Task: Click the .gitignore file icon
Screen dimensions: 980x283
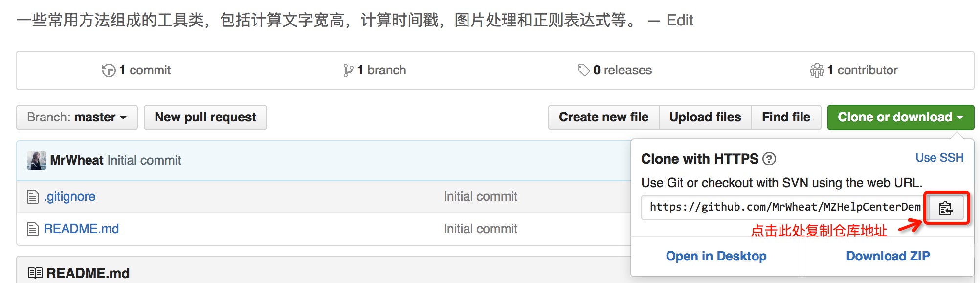Action: 33,197
